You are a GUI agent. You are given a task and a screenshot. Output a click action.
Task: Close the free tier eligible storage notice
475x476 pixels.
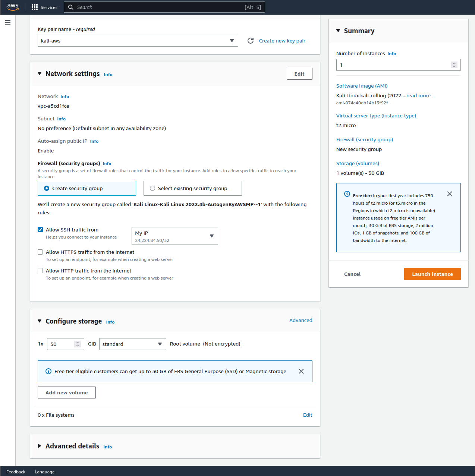click(301, 371)
